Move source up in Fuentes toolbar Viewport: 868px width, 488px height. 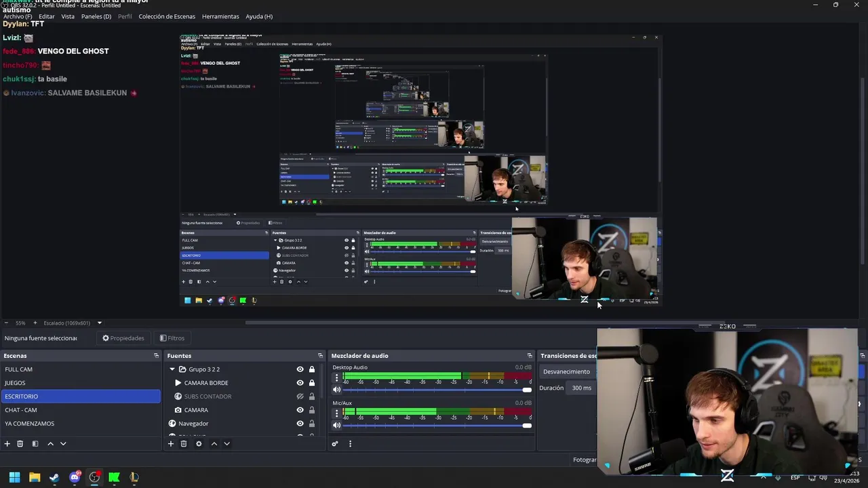214,444
